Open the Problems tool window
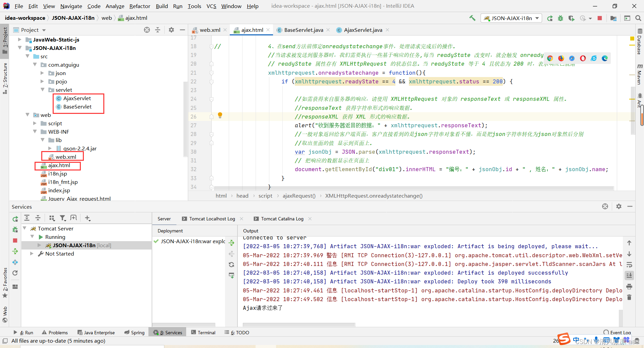 [x=55, y=332]
